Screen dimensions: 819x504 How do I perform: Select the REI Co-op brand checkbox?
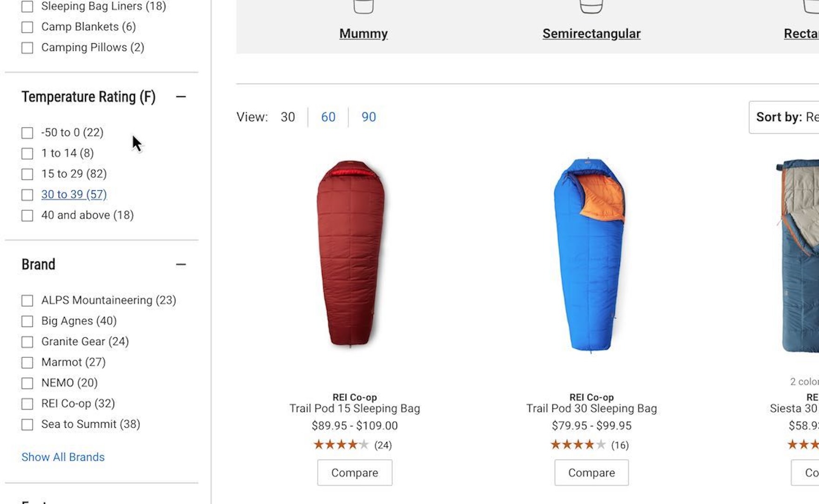coord(27,404)
